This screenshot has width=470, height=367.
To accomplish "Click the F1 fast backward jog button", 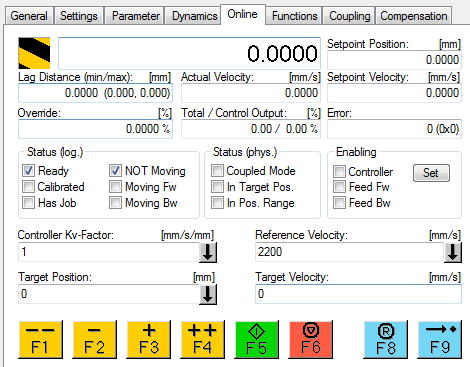I will click(x=41, y=340).
